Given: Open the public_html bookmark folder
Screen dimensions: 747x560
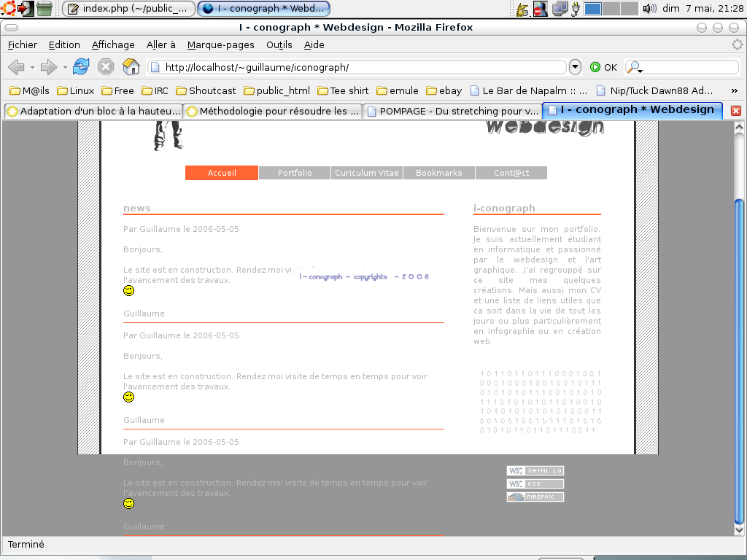Looking at the screenshot, I should (276, 90).
